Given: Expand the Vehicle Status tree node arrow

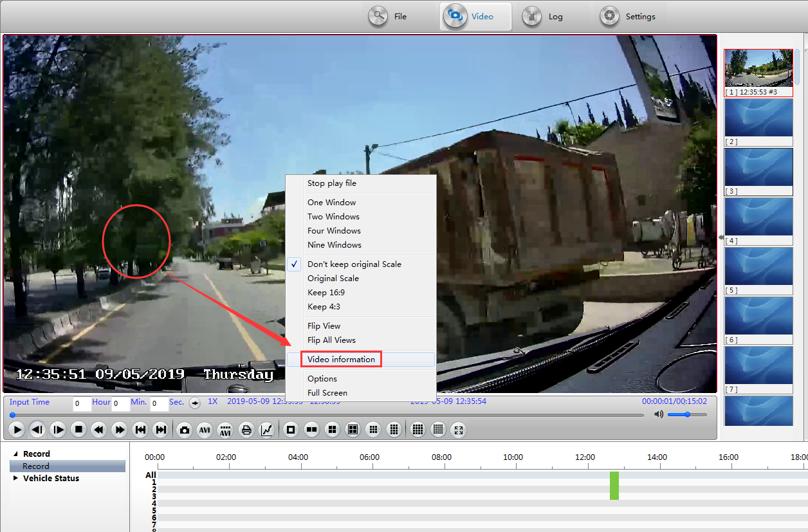Looking at the screenshot, I should point(16,479).
